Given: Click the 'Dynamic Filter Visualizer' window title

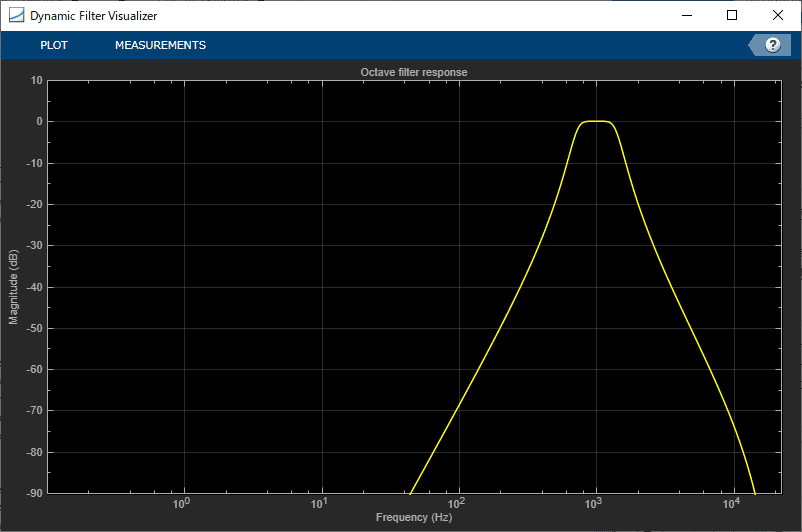Looking at the screenshot, I should click(x=94, y=16).
